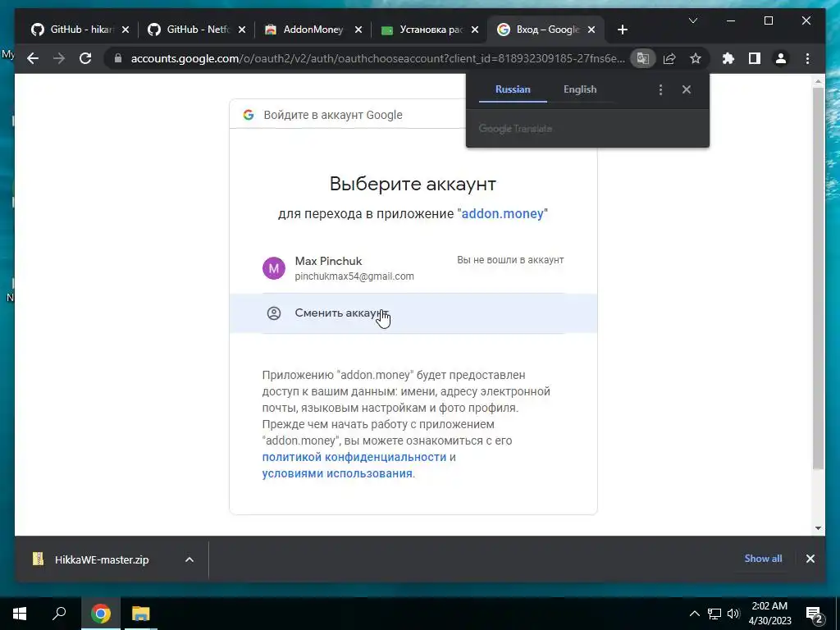Open the network status tray icon

pos(714,614)
